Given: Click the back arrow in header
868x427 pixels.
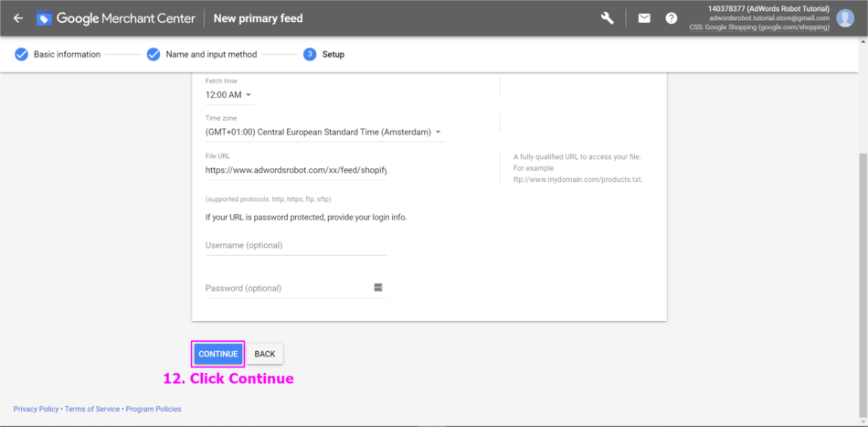Looking at the screenshot, I should click(18, 18).
